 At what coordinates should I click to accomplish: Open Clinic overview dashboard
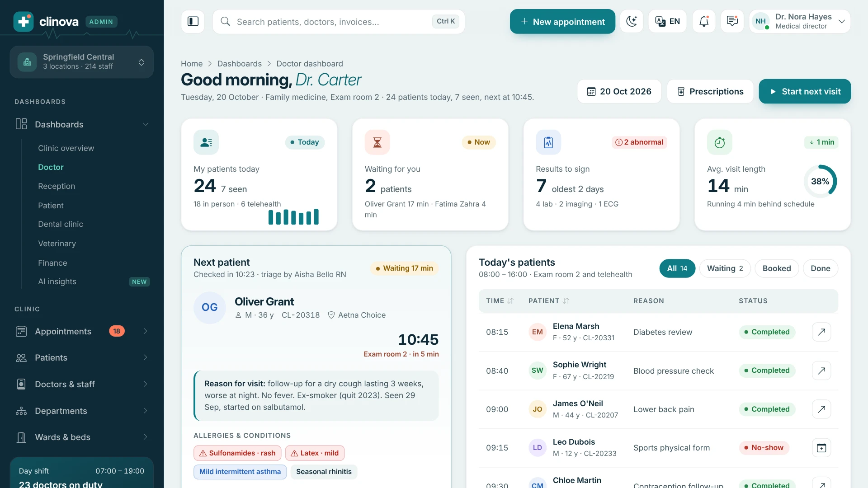point(66,148)
